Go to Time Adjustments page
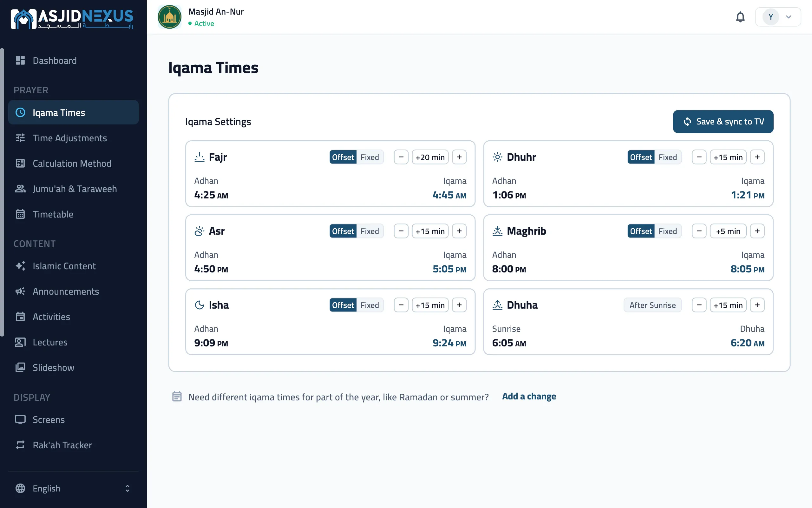This screenshot has height=508, width=812. [x=73, y=138]
